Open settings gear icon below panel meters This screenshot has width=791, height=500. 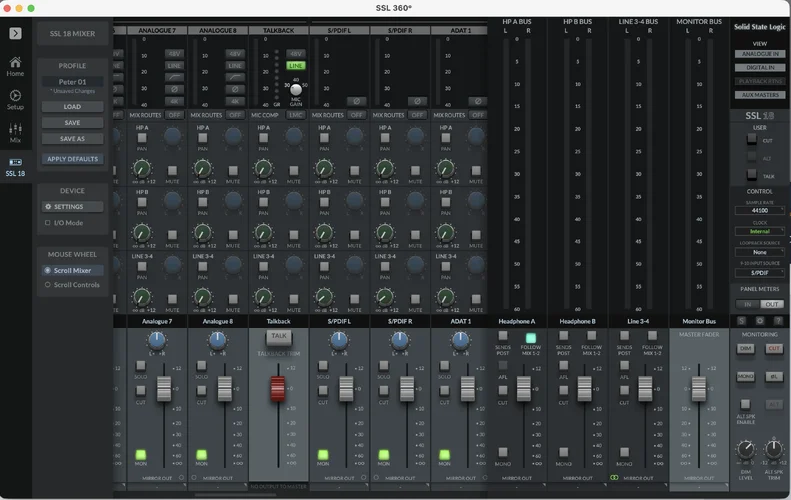point(760,321)
